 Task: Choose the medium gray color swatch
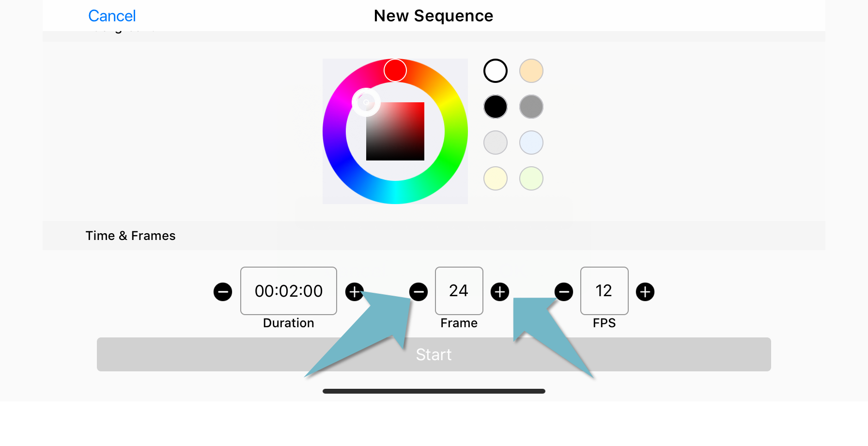(x=531, y=107)
